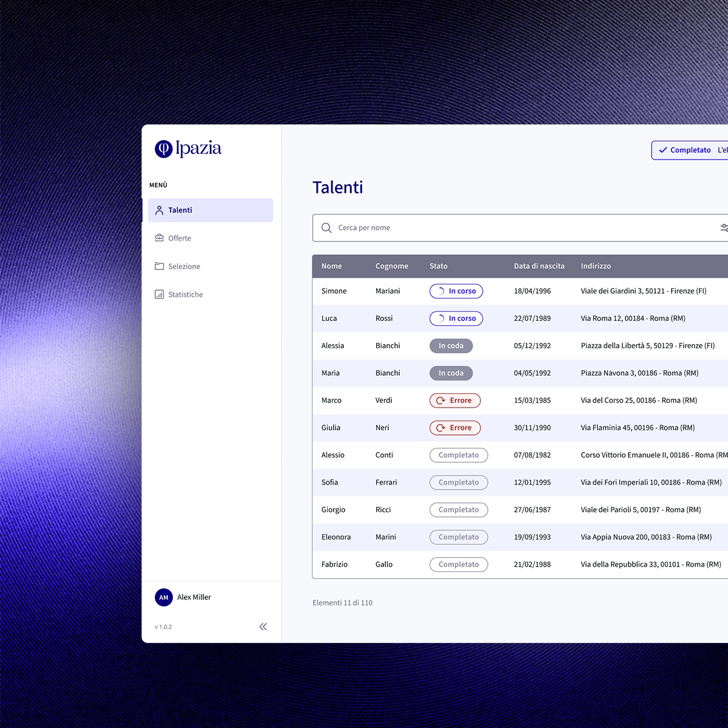Select the name Luca in table
The image size is (728, 728).
pos(329,318)
